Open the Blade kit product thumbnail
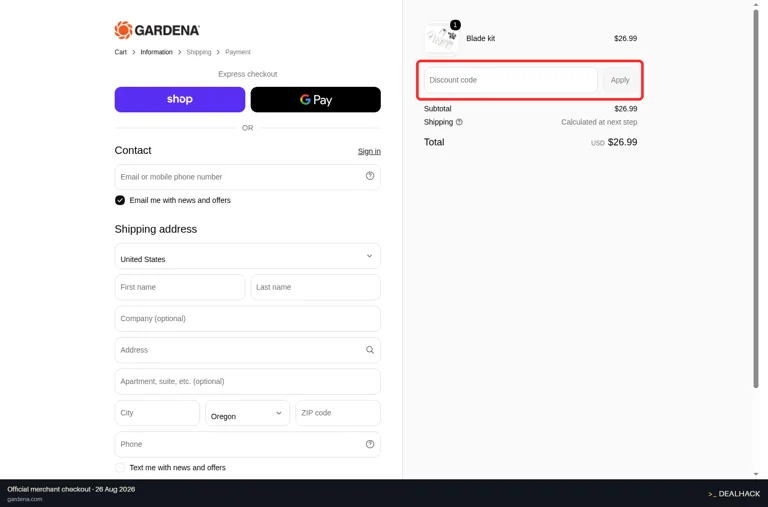This screenshot has height=507, width=768. 441,38
